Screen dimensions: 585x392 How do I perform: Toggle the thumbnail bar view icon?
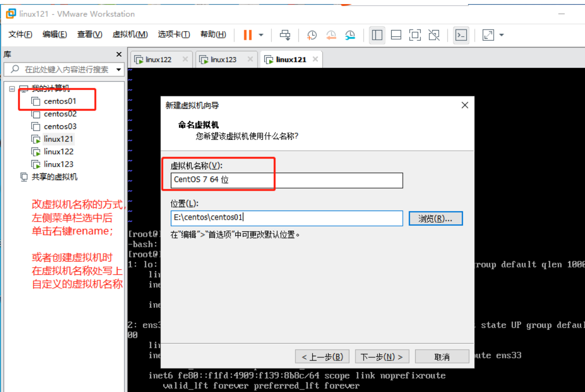point(396,35)
